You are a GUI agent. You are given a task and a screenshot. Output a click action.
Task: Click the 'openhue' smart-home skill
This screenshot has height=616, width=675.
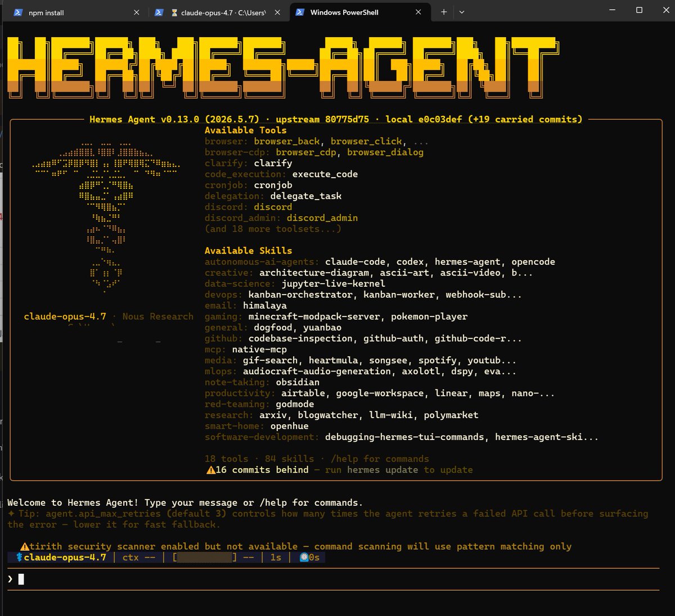tap(290, 426)
